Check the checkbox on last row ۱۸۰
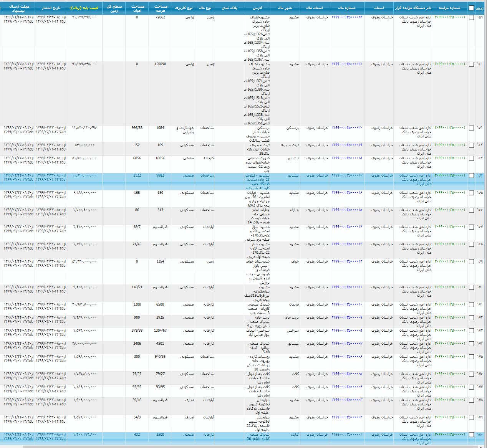Image resolution: width=487 pixels, height=448 pixels. point(471,435)
